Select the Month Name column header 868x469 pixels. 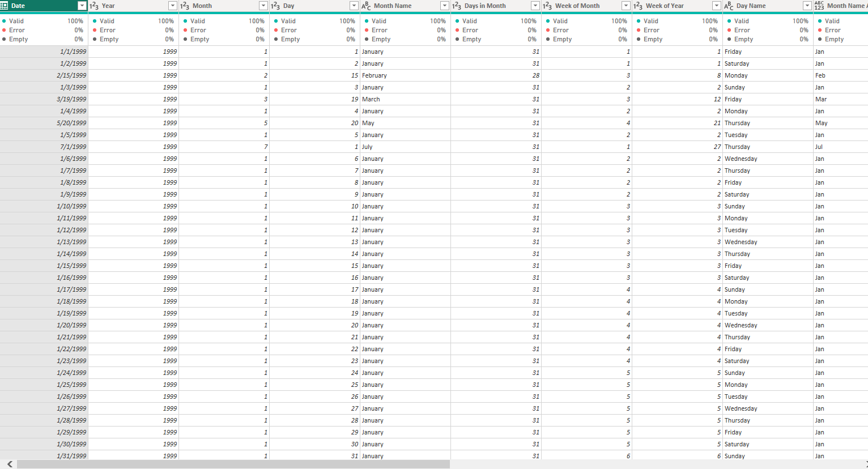[x=405, y=6]
